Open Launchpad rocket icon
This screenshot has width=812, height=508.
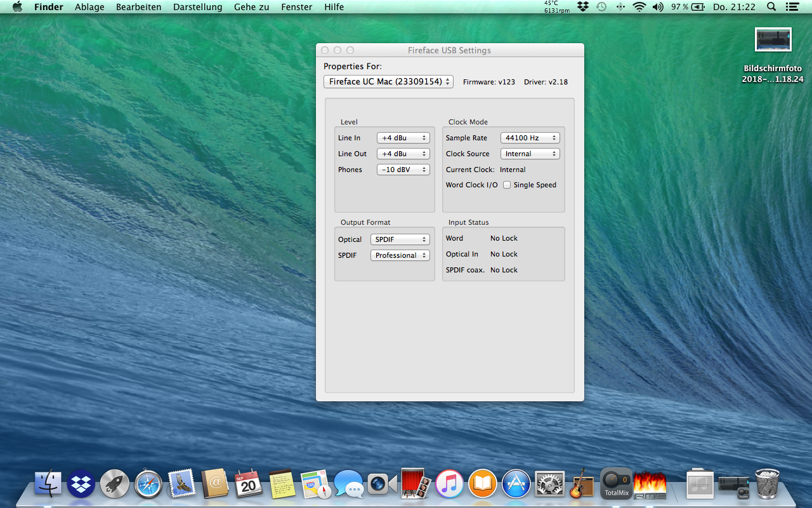click(115, 484)
